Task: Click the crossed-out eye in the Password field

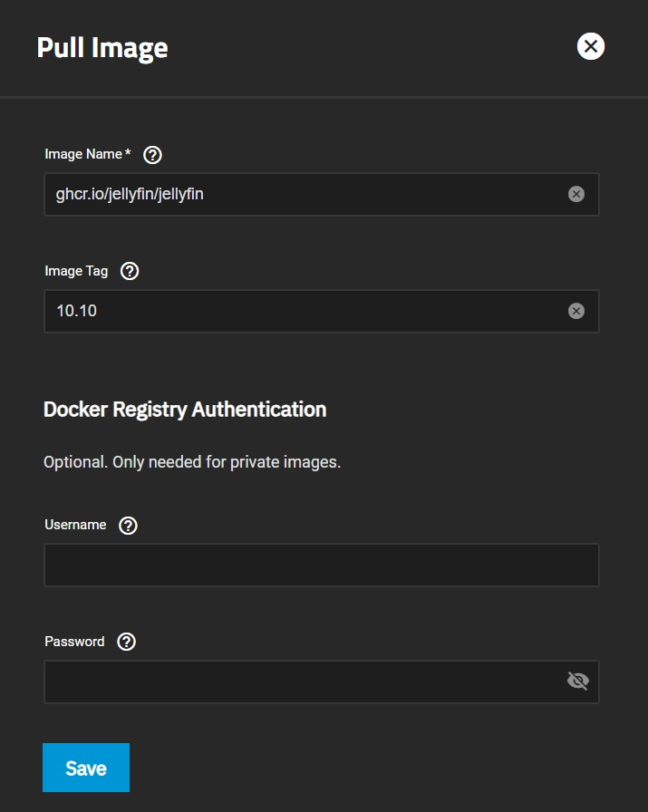Action: tap(577, 681)
